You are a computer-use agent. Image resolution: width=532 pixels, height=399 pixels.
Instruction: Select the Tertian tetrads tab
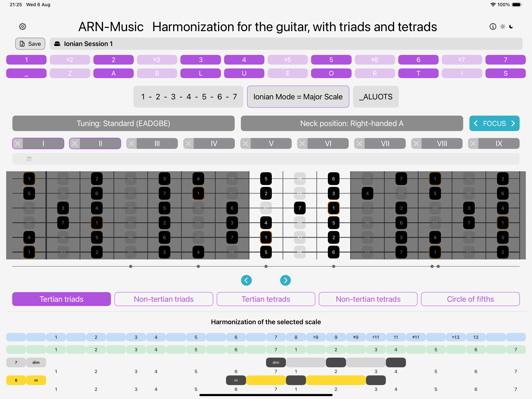(x=266, y=299)
